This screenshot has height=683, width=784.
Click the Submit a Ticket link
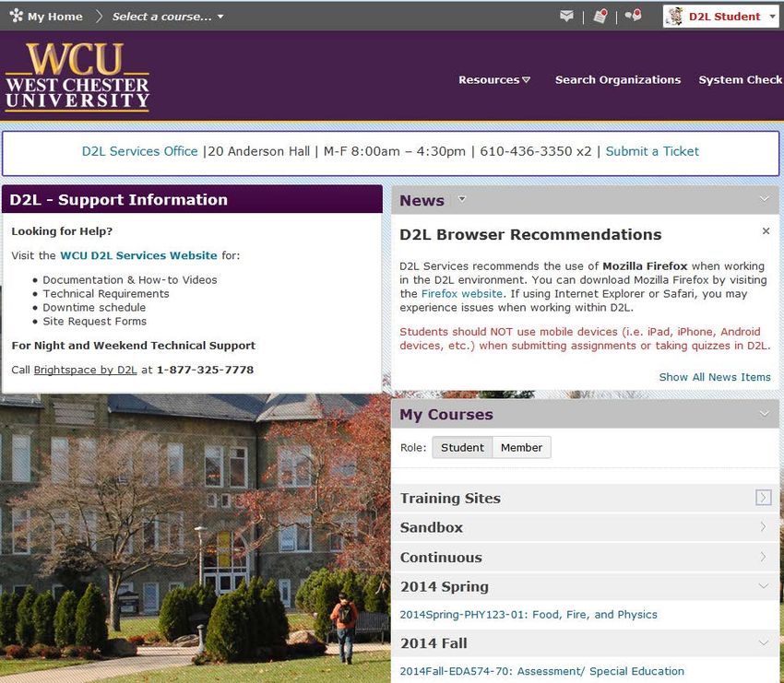point(652,151)
